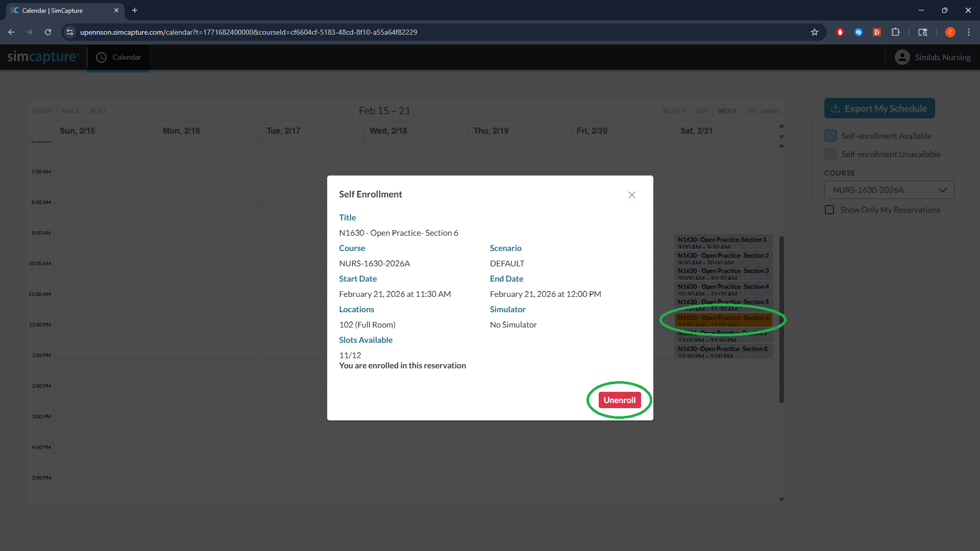Open the NURS-1630-2026A course dropdown
Image resolution: width=980 pixels, height=551 pixels.
pos(889,190)
